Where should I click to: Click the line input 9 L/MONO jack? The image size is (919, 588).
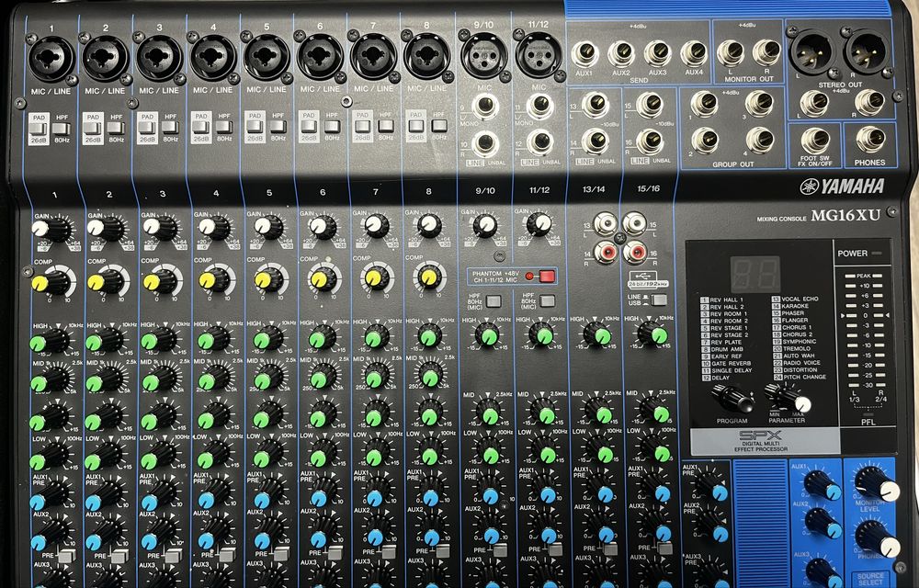(x=485, y=107)
